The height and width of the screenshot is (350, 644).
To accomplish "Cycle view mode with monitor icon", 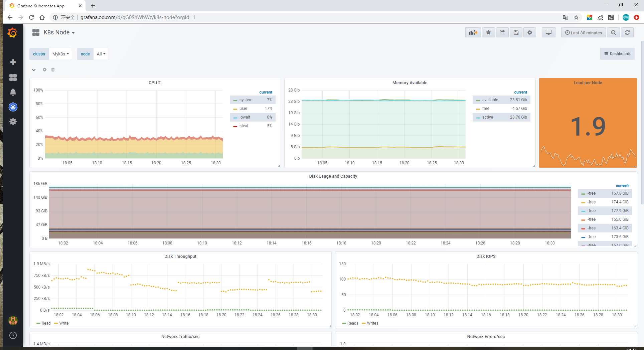I will click(x=548, y=32).
